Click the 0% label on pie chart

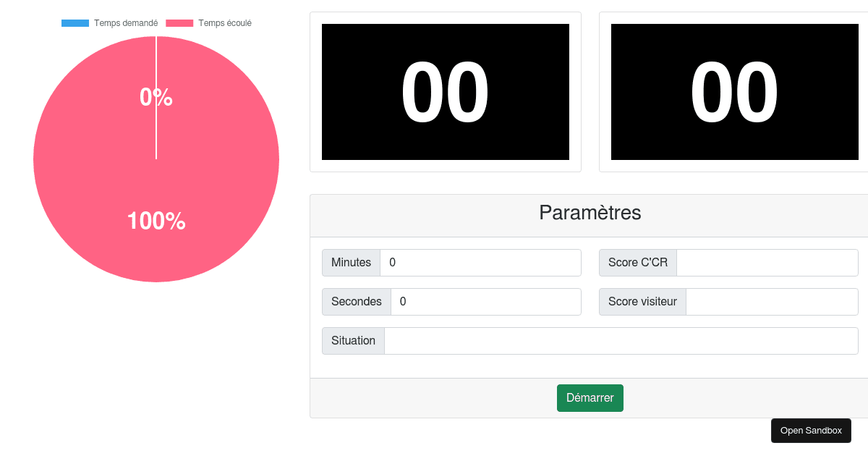(x=156, y=97)
